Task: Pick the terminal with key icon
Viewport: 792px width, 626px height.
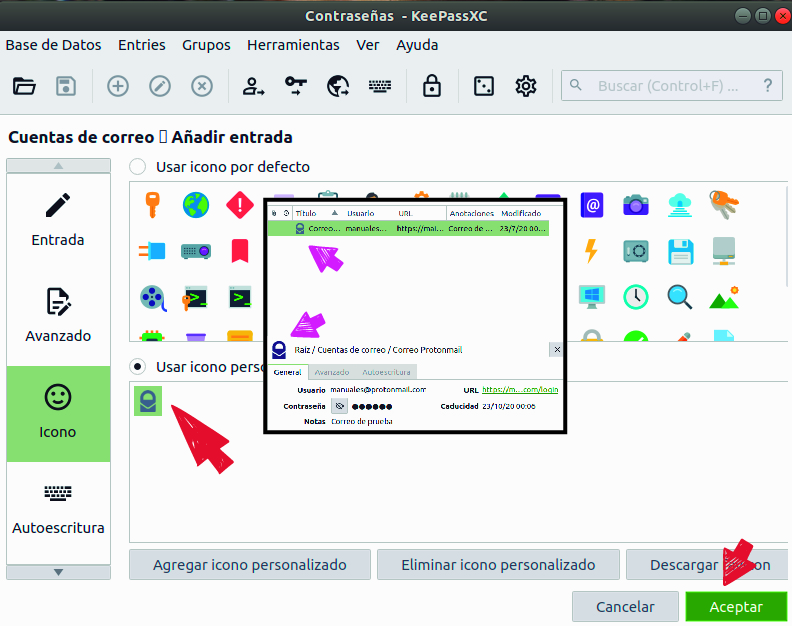Action: (x=195, y=298)
